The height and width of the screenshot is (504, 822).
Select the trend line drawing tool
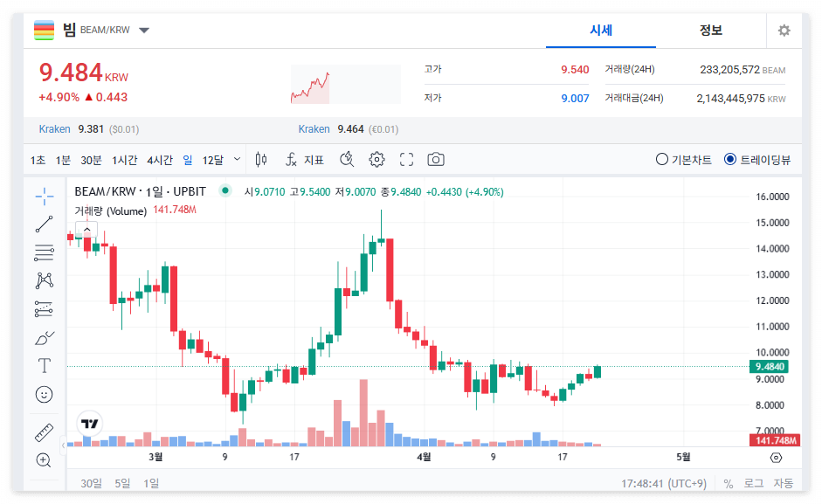[45, 224]
